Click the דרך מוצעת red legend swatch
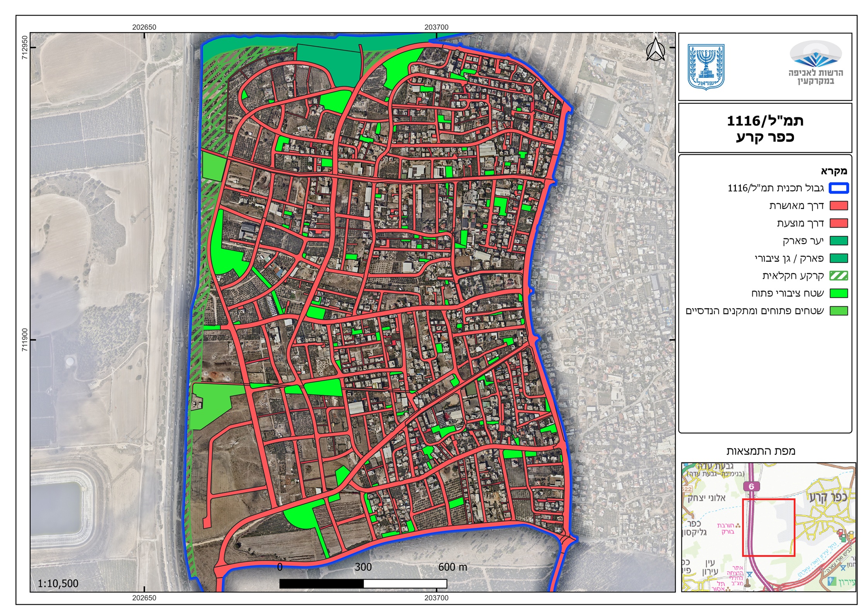 click(x=839, y=223)
